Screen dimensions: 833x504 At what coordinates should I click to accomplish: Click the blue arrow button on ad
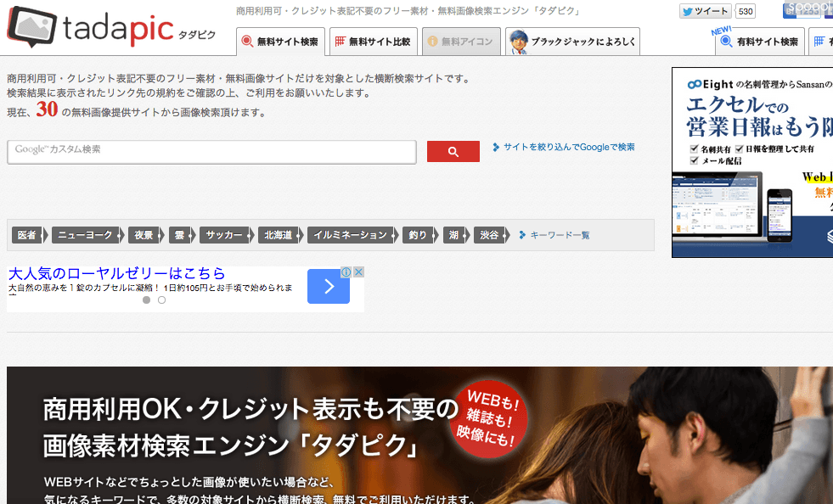pyautogui.click(x=329, y=286)
